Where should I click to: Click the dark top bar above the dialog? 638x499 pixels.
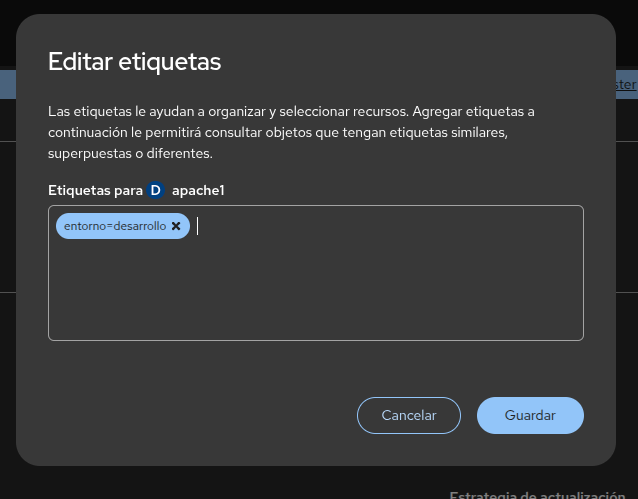click(x=320, y=6)
